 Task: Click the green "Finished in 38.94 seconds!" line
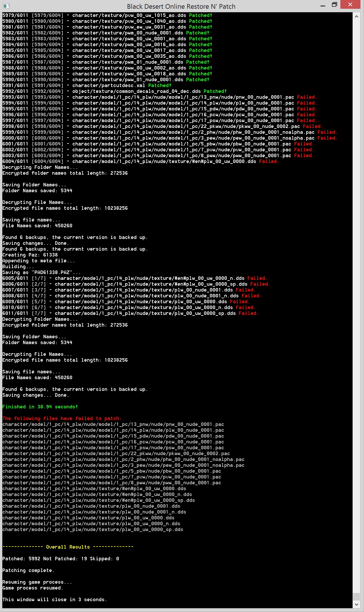click(x=40, y=407)
